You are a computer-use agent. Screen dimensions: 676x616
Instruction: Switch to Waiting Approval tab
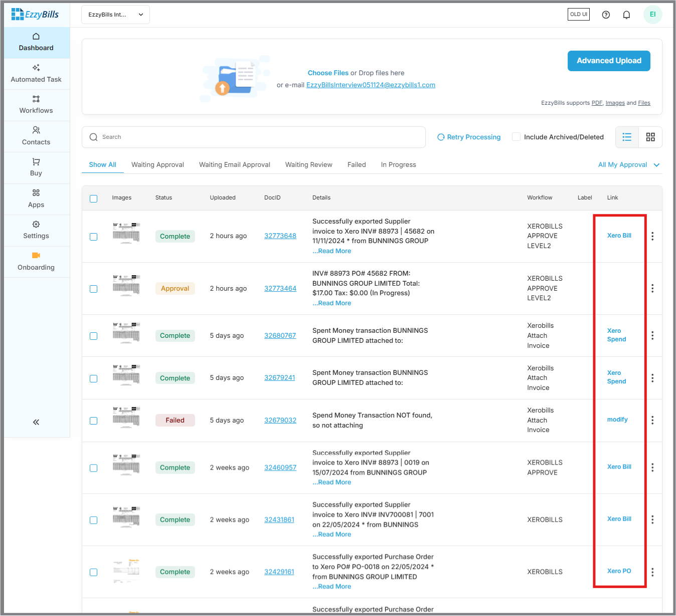pos(157,164)
